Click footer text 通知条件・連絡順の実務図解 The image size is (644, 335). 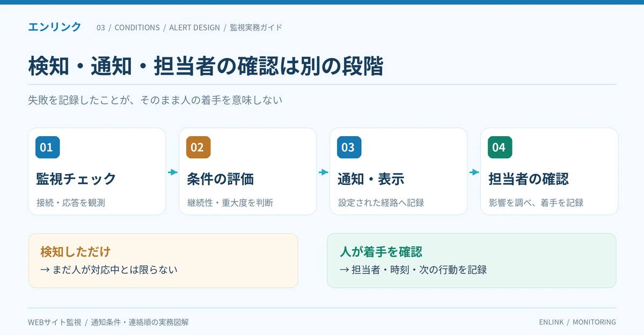140,322
